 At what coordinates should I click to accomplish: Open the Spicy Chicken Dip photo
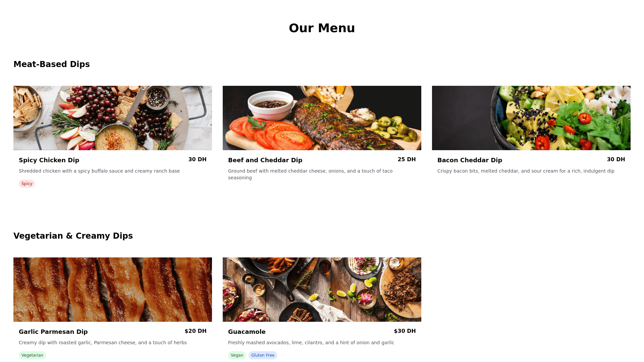click(x=113, y=118)
